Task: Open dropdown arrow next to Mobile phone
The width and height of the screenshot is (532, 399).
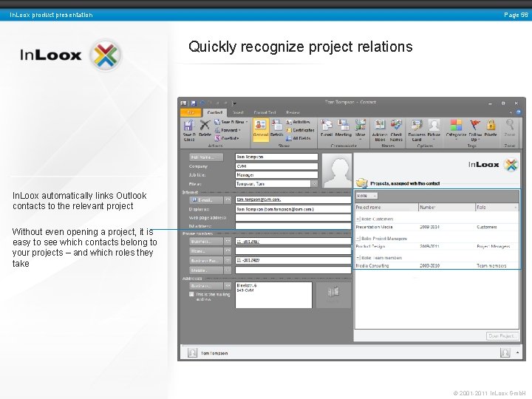Action: 228,270
